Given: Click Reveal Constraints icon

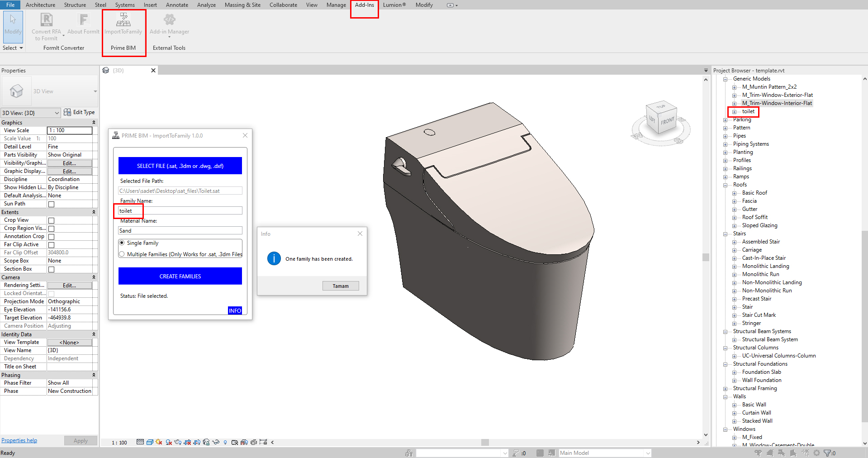Looking at the screenshot, I should click(x=263, y=442).
